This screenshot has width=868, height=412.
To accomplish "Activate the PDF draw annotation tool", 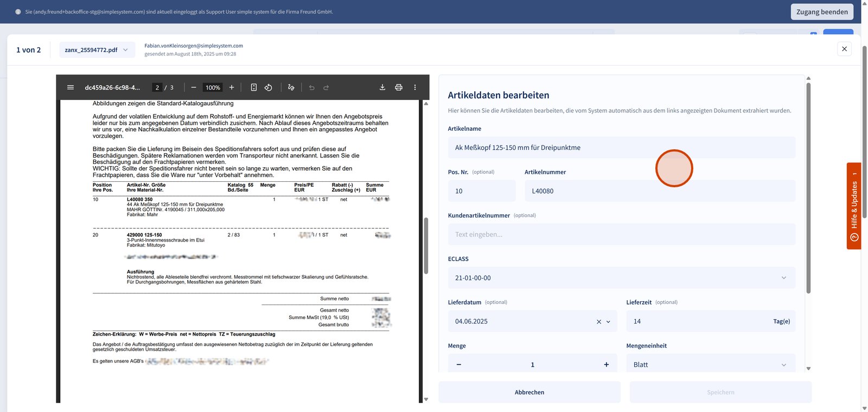I will [291, 87].
